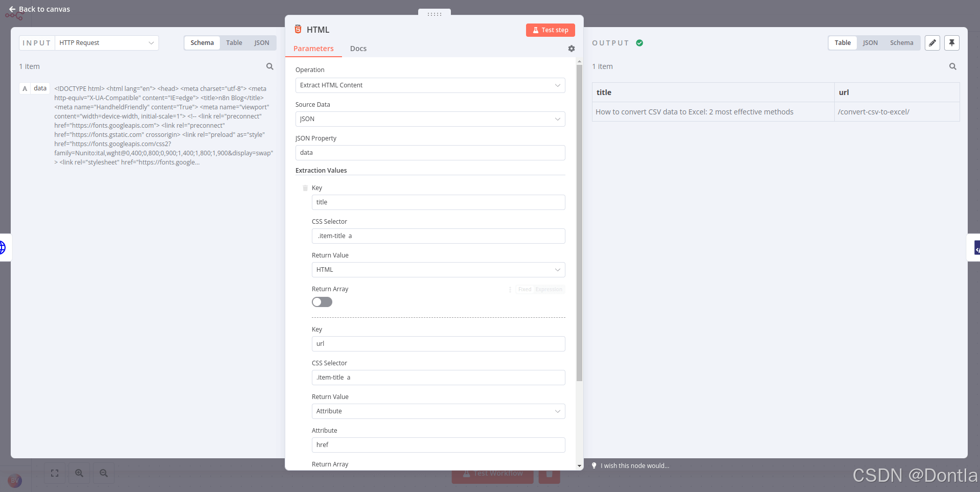Pin the output data with pin icon
This screenshot has width=980, height=492.
point(952,43)
